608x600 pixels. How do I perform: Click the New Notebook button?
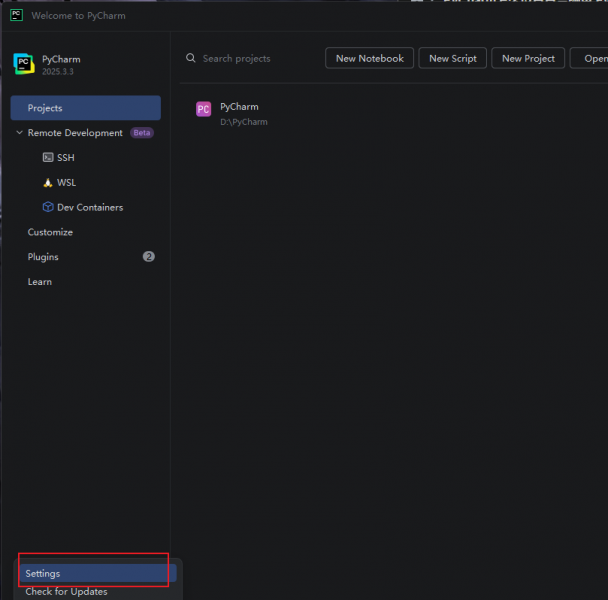[x=370, y=58]
